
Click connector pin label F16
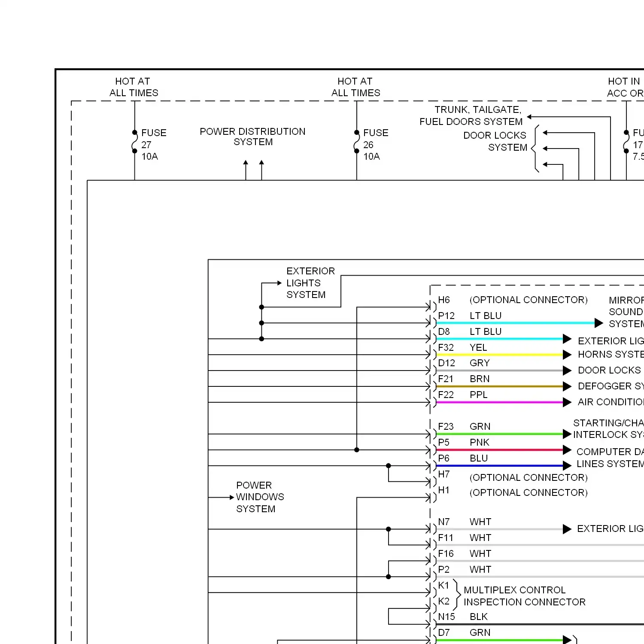click(446, 553)
